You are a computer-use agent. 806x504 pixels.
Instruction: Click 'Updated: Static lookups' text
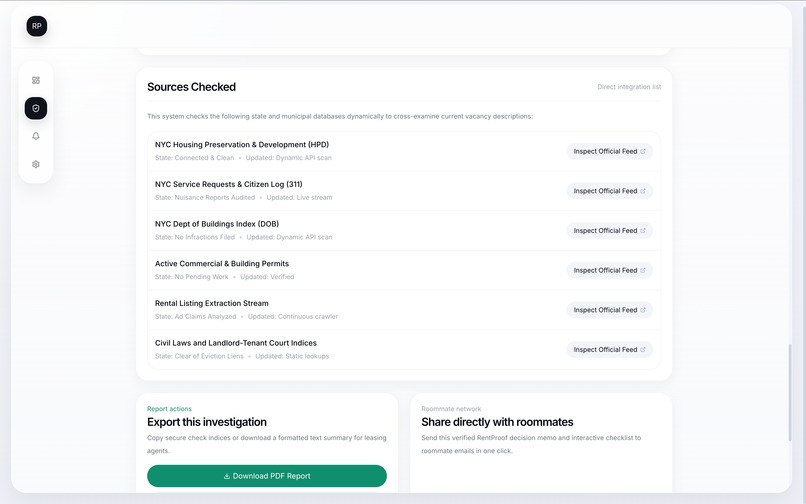pos(292,356)
